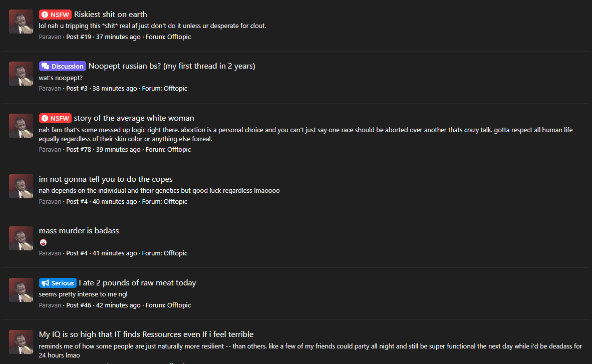Screen dimensions: 592x364
Task: Open the 'My IQ is so high' thread
Action: tap(146, 334)
